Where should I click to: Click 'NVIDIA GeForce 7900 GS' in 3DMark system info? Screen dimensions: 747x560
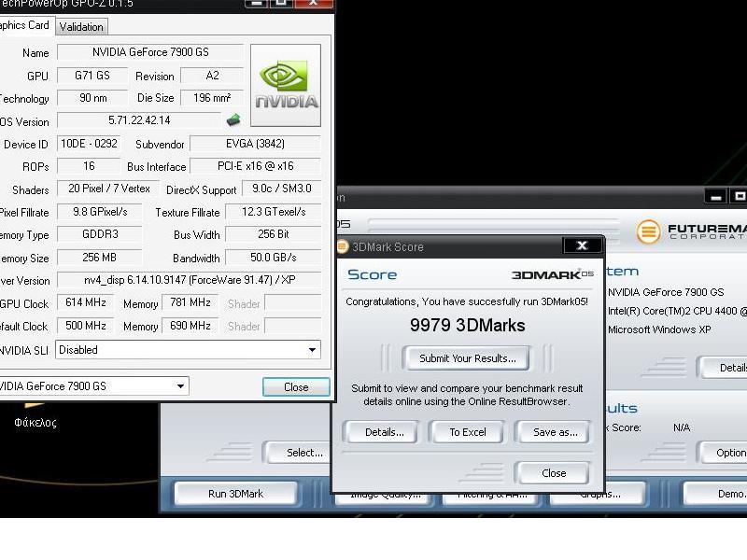click(666, 292)
